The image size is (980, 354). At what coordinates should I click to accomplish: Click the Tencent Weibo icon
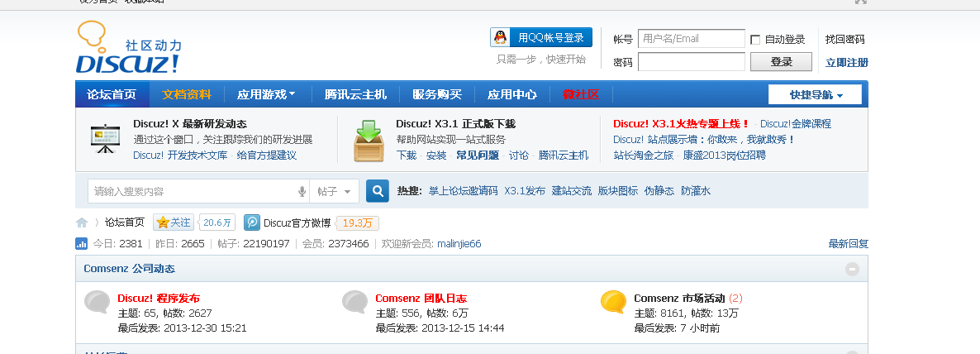[x=252, y=222]
